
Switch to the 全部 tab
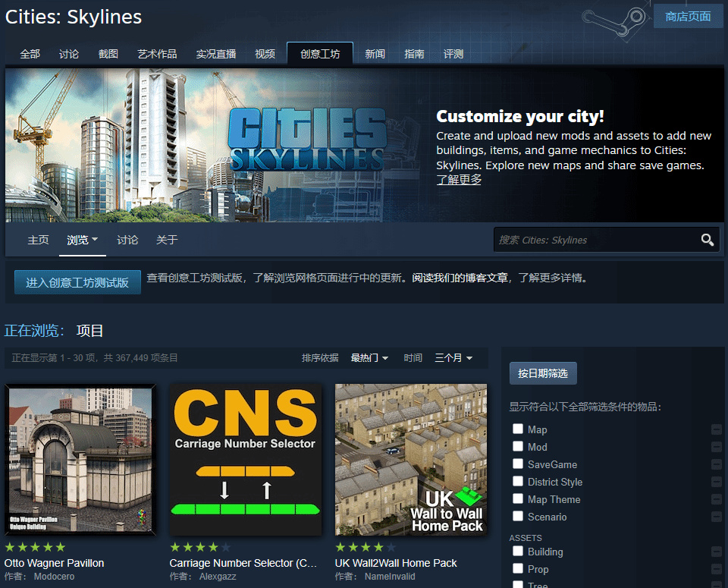point(30,54)
